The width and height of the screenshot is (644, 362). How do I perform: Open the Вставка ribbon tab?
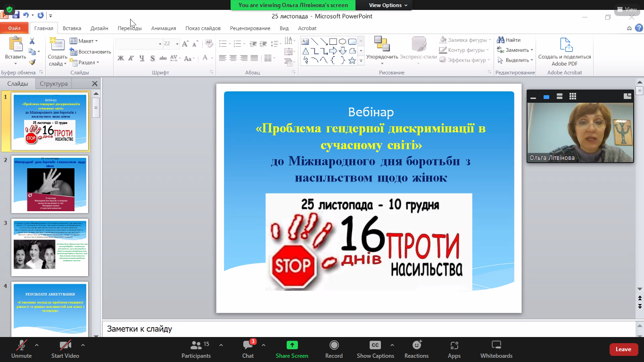point(72,28)
